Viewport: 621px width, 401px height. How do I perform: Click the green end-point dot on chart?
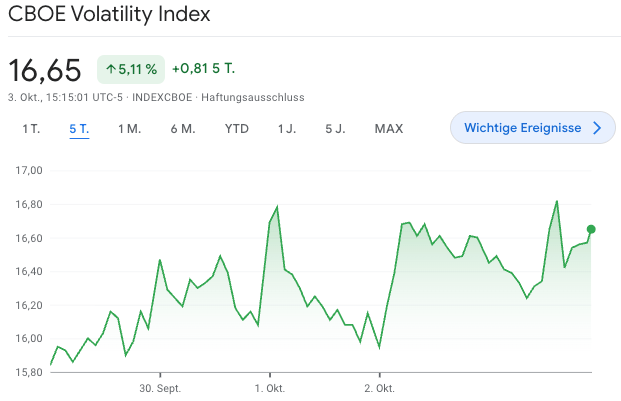click(591, 229)
